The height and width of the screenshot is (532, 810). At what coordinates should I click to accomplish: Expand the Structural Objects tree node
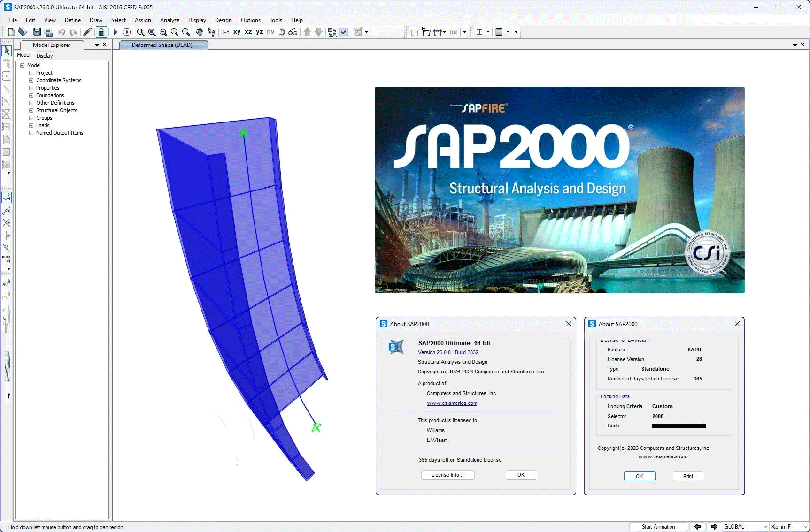pos(31,110)
